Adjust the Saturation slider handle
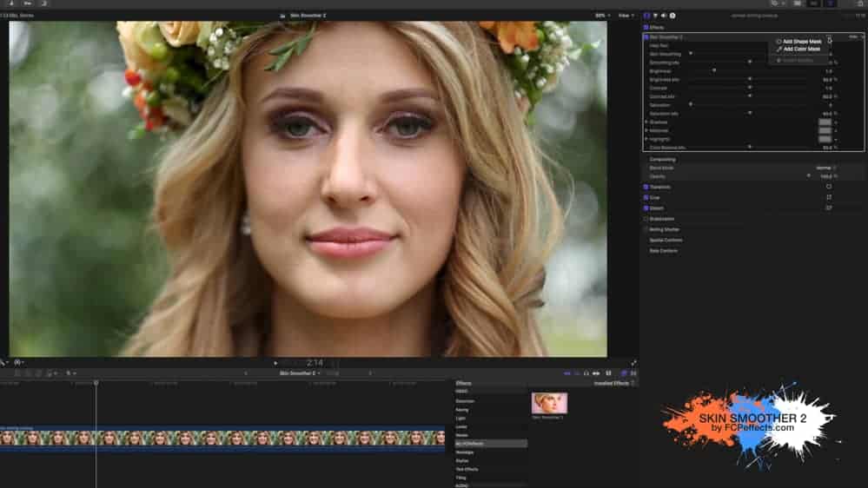Viewport: 868px width, 488px height. (690, 104)
